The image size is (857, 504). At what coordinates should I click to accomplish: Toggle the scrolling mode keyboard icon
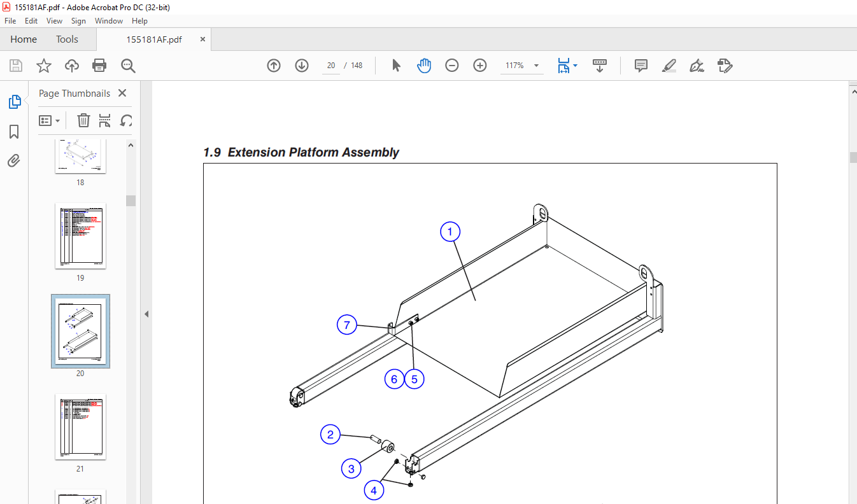tap(600, 66)
